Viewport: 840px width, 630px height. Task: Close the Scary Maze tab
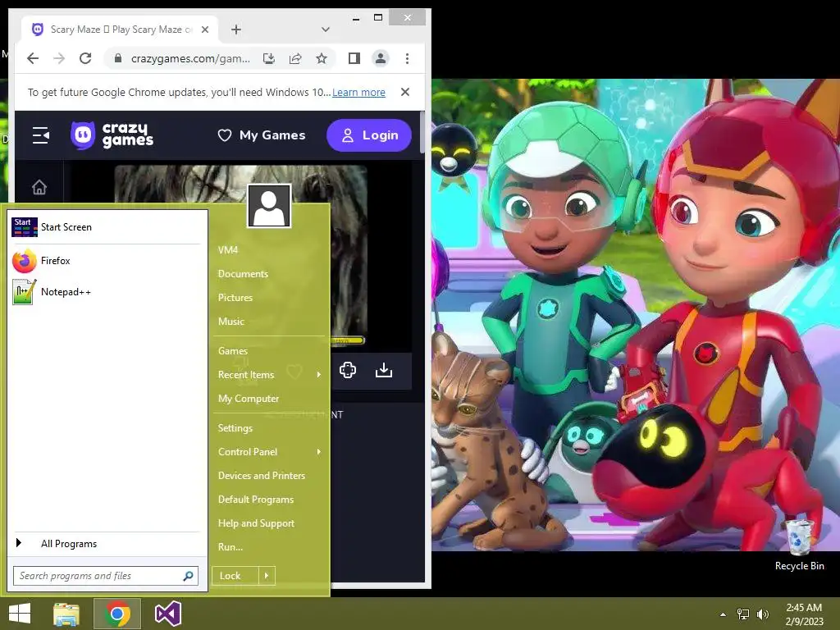[x=204, y=30]
